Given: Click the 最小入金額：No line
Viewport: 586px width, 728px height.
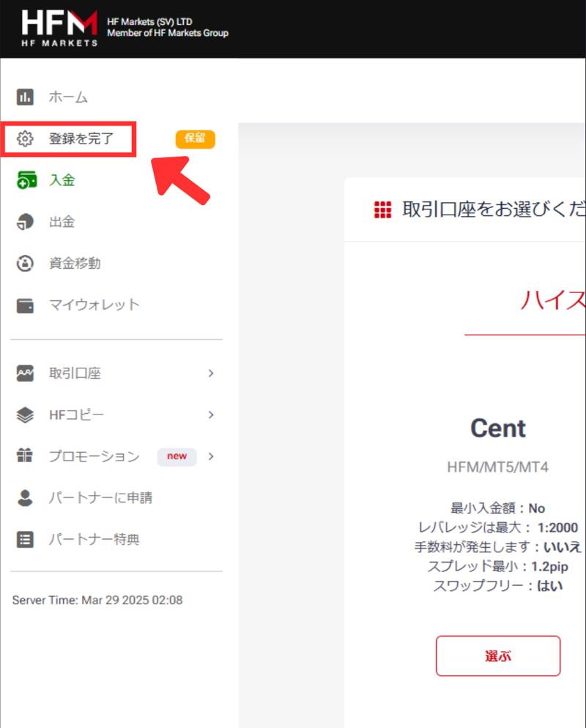Looking at the screenshot, I should 498,508.
